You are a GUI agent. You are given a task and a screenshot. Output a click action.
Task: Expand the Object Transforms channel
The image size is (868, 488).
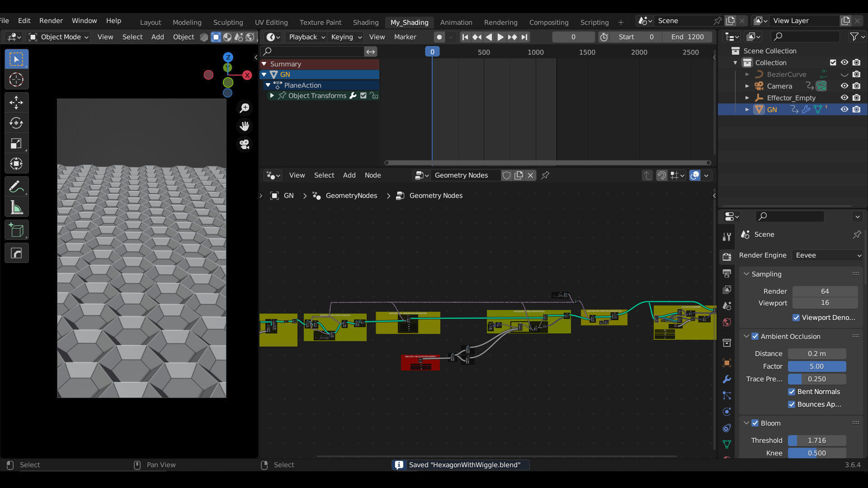[x=272, y=96]
